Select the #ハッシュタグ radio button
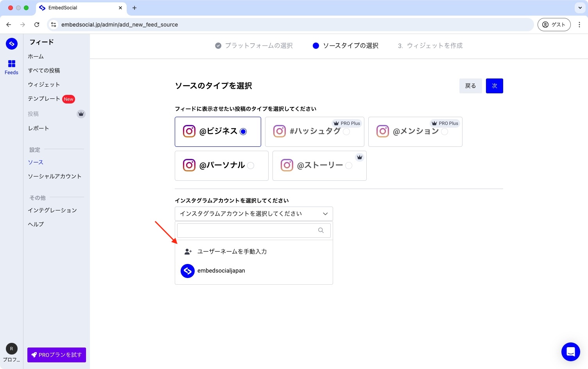The width and height of the screenshot is (588, 369). pyautogui.click(x=346, y=132)
